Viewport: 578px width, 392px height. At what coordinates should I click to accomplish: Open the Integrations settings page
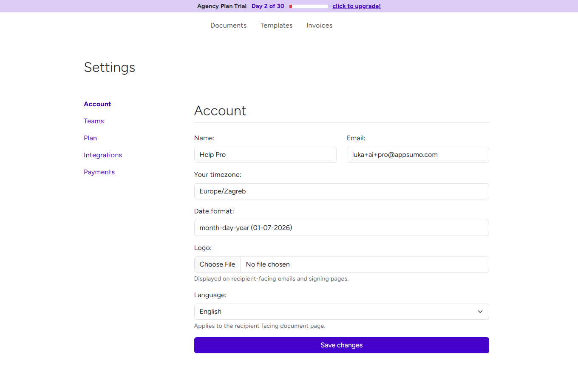[103, 155]
